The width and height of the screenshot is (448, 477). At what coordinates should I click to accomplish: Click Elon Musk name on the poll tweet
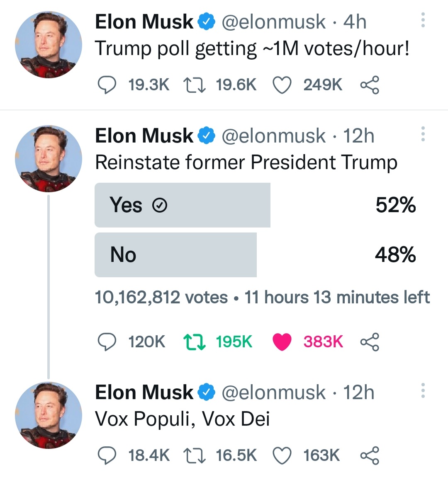tap(144, 136)
